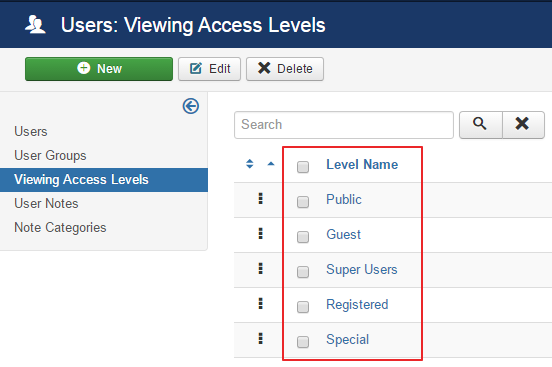Click the ordering sort arrows icon
The height and width of the screenshot is (367, 552).
250,164
